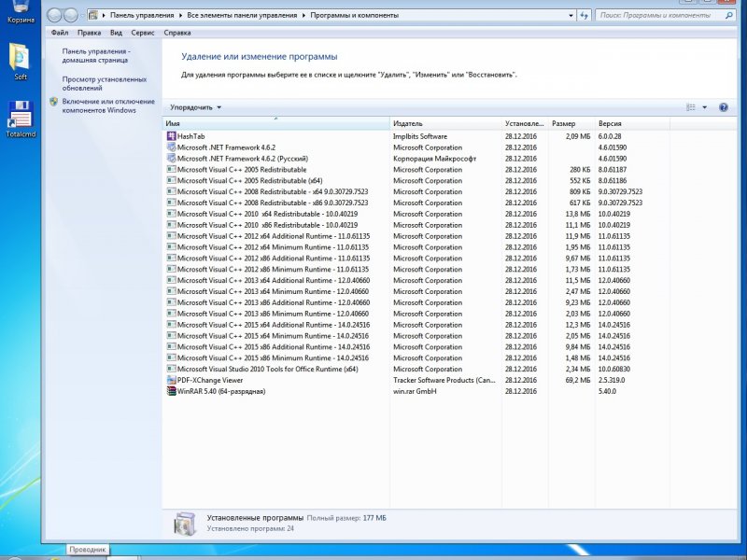This screenshot has height=560, width=747.
Task: Click publisher 'Корпорация Майкрософт' cell
Action: (434, 159)
